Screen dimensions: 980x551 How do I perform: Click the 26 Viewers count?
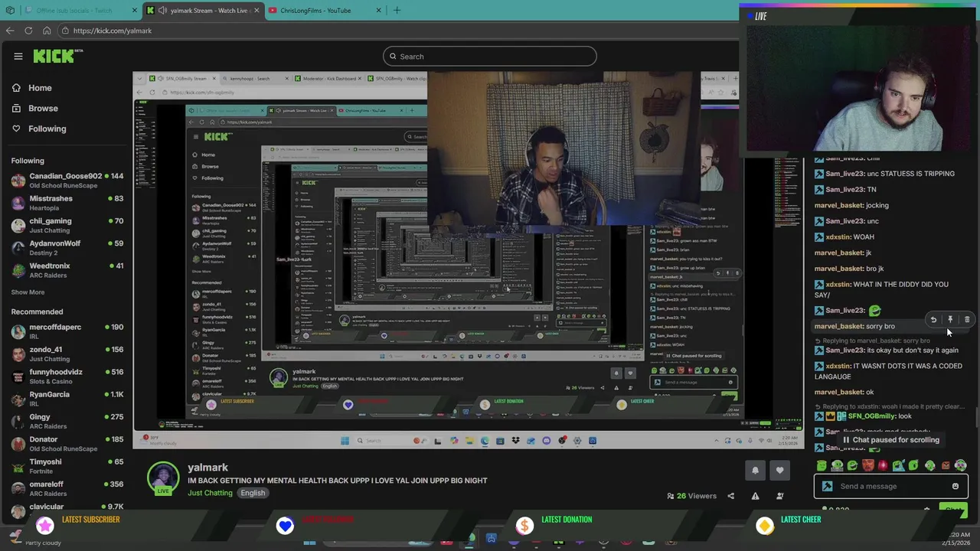point(691,496)
